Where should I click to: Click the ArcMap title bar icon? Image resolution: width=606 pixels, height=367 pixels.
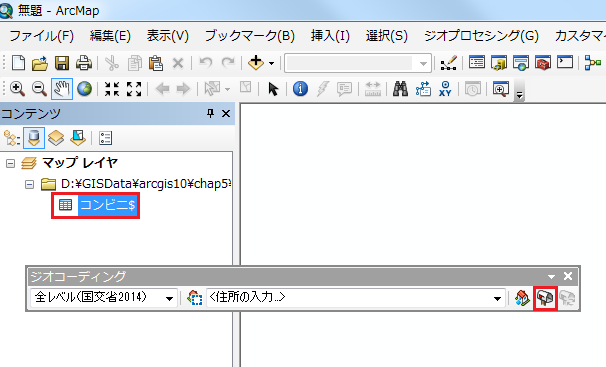[x=6, y=10]
